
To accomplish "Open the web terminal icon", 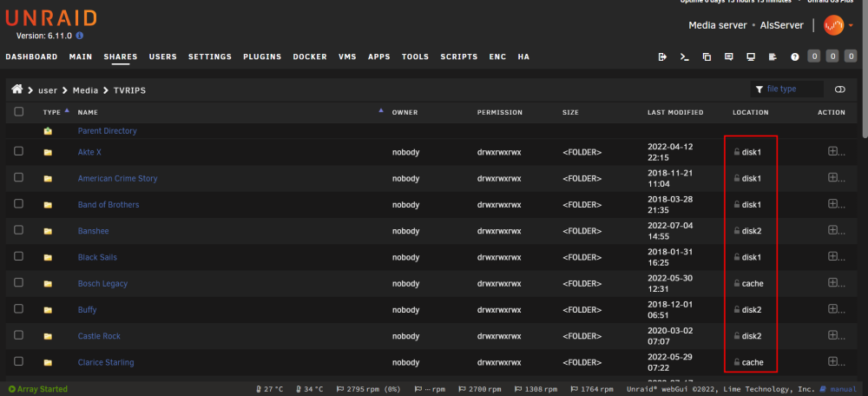I will click(x=684, y=56).
